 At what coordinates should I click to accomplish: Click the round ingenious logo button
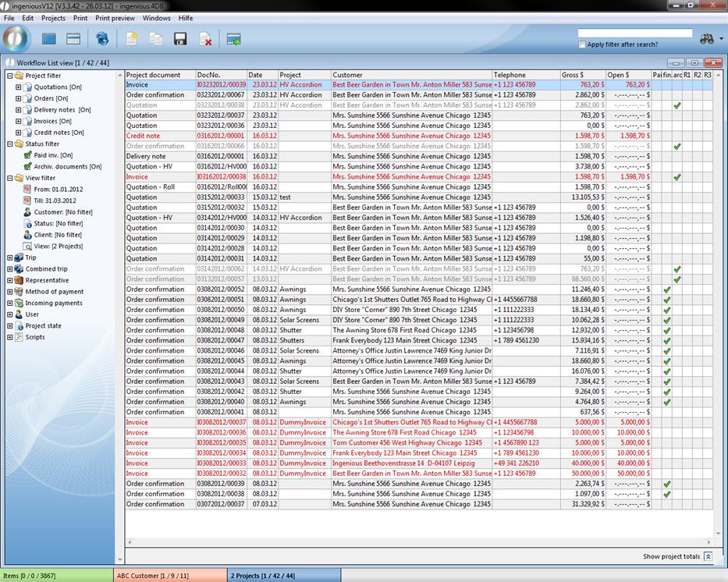point(16,38)
